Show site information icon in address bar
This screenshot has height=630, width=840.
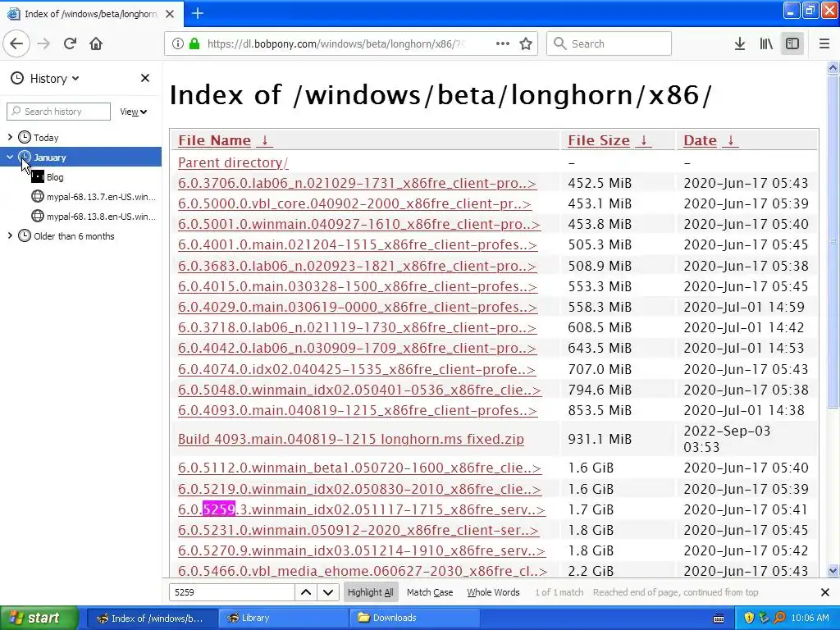click(x=178, y=44)
